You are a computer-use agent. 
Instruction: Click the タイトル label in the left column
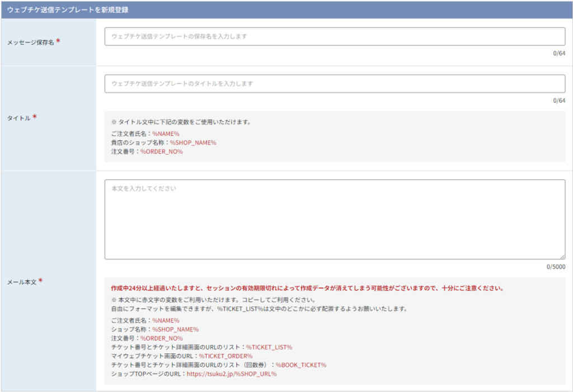[19, 118]
